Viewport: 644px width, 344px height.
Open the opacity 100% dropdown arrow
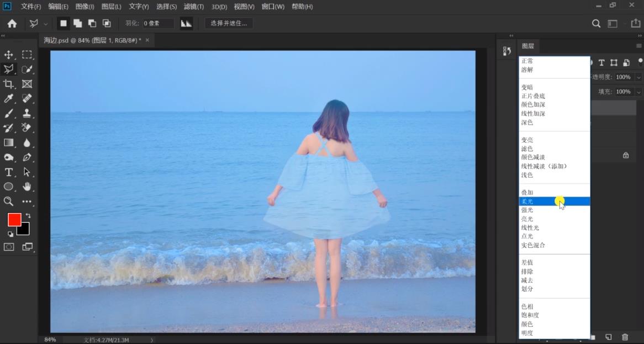coord(638,77)
